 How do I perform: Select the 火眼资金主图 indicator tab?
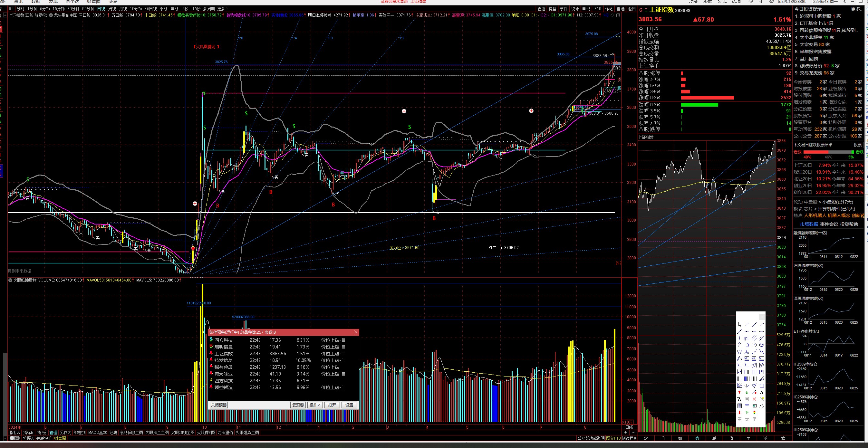coord(157,433)
